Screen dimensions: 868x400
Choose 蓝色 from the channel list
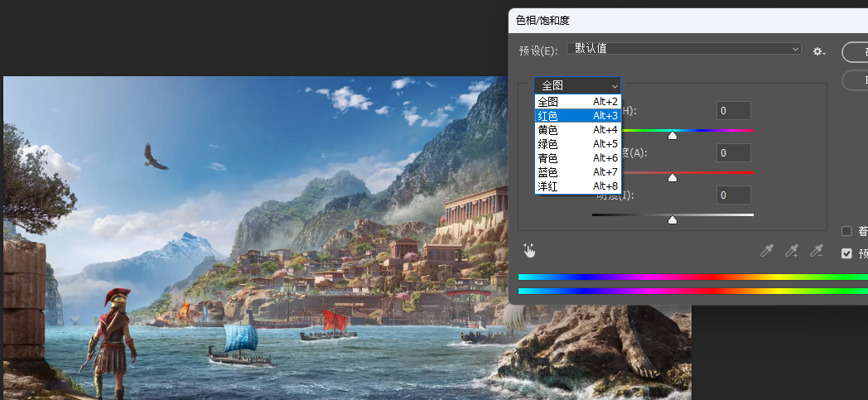tap(578, 172)
